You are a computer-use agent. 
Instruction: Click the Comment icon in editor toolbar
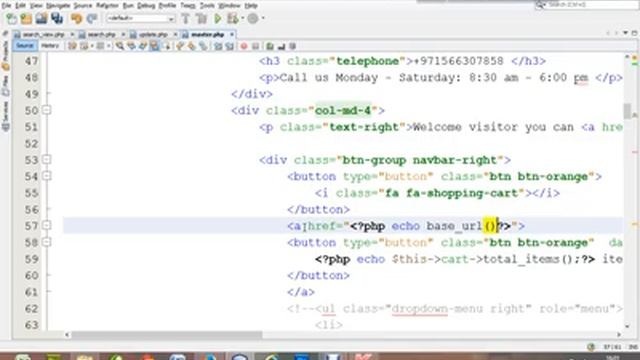coord(270,46)
